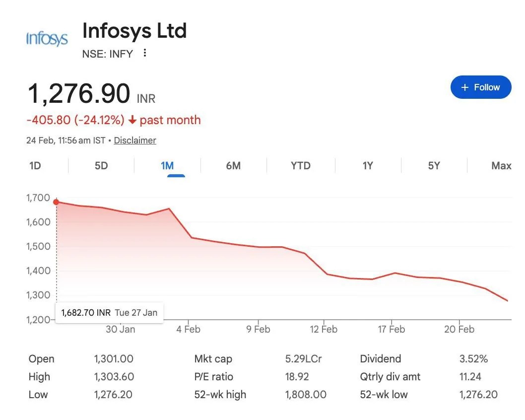This screenshot has width=525, height=420.
Task: Switch to the 5D time range
Action: [100, 165]
